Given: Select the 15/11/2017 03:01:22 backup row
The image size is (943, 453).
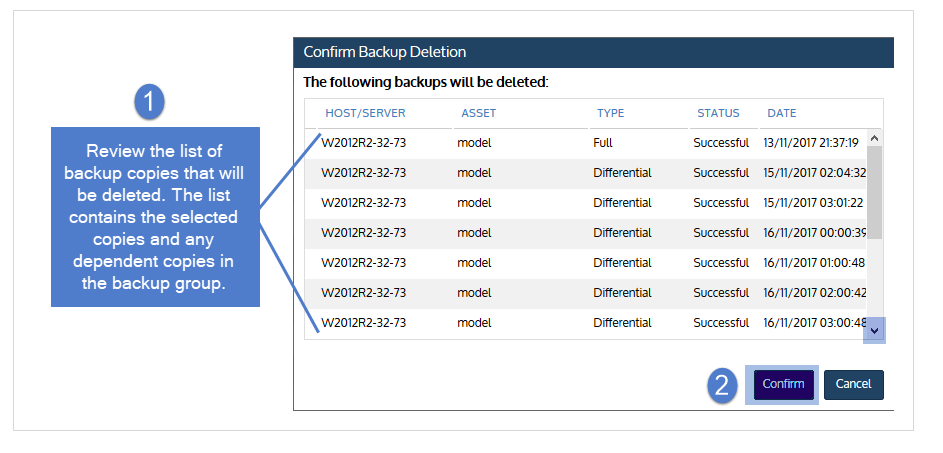Looking at the screenshot, I should click(x=585, y=203).
